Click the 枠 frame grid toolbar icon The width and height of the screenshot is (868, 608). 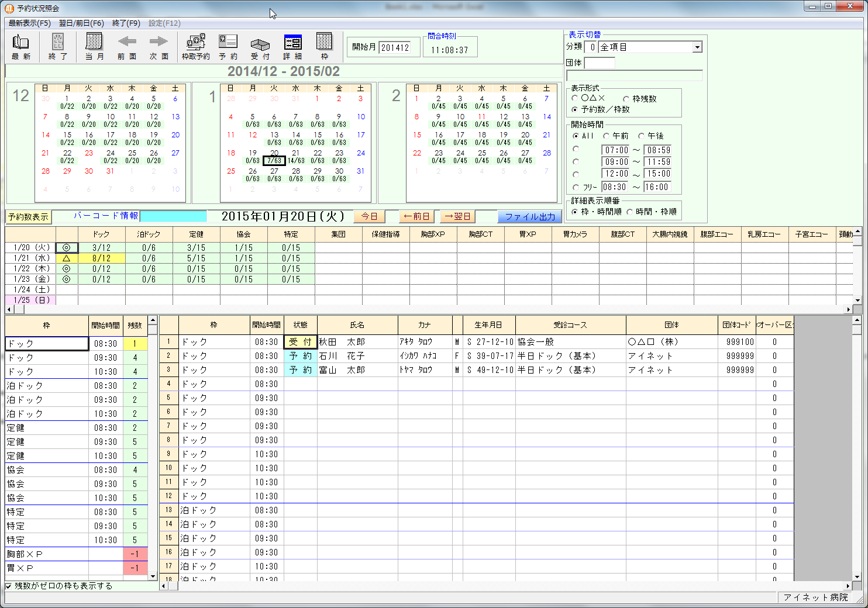[x=324, y=47]
